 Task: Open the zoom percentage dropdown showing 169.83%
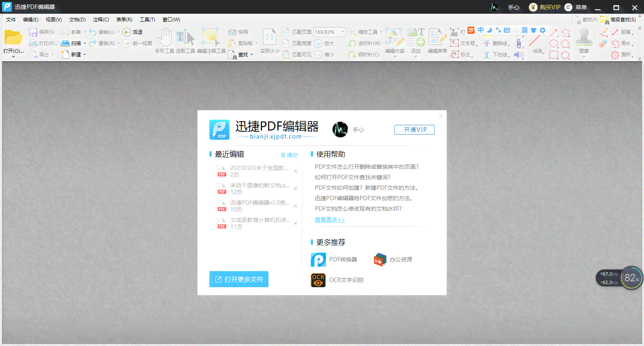tap(343, 32)
